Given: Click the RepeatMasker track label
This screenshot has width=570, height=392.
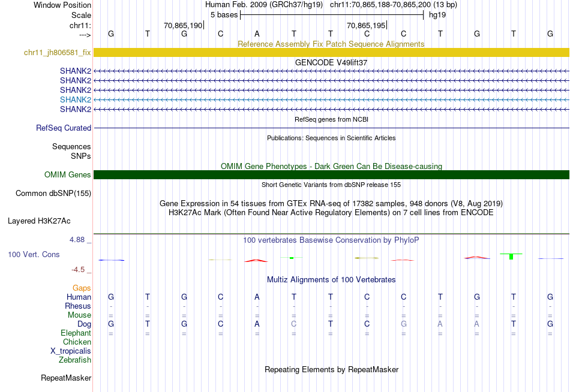Looking at the screenshot, I should pyautogui.click(x=66, y=378).
